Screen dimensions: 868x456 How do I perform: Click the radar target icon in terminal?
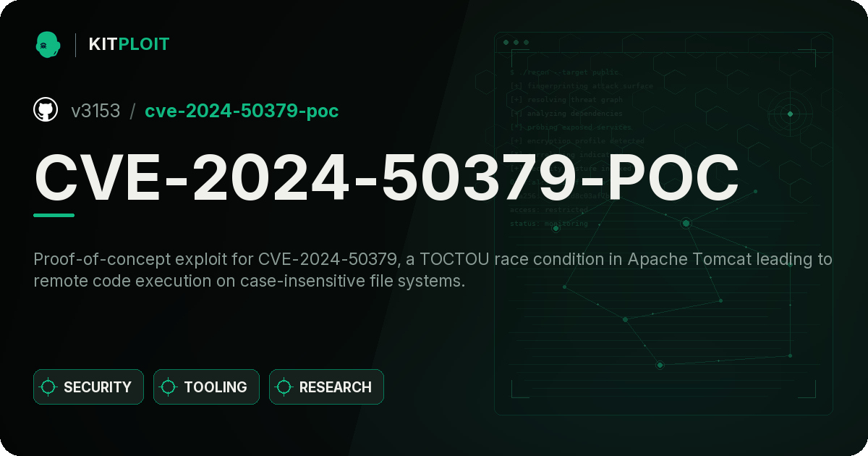[790, 114]
